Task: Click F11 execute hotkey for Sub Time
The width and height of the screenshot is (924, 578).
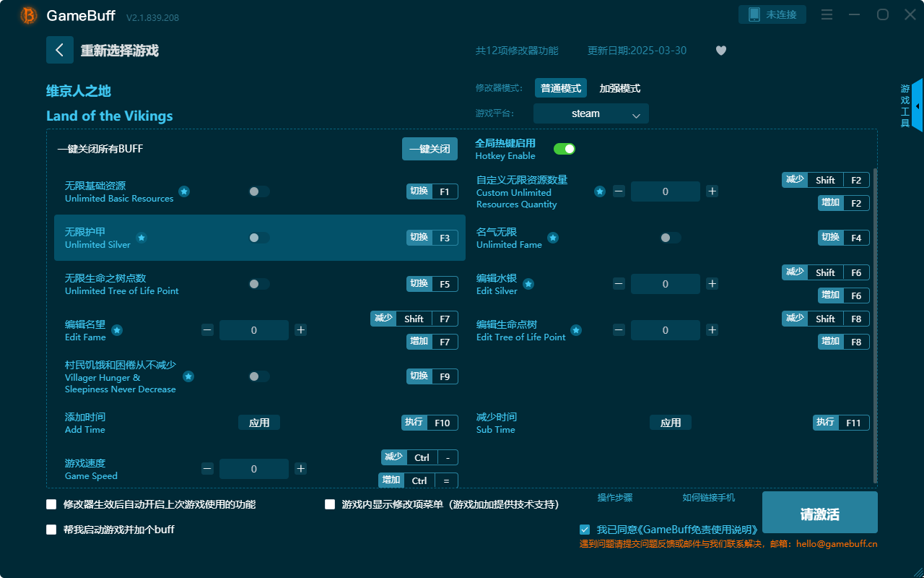Action: tap(842, 423)
